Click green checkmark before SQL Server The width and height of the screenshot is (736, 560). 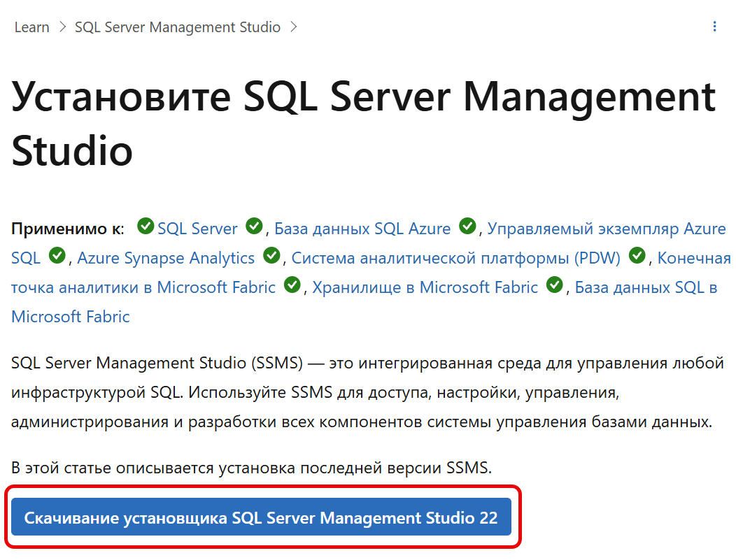[x=146, y=226]
